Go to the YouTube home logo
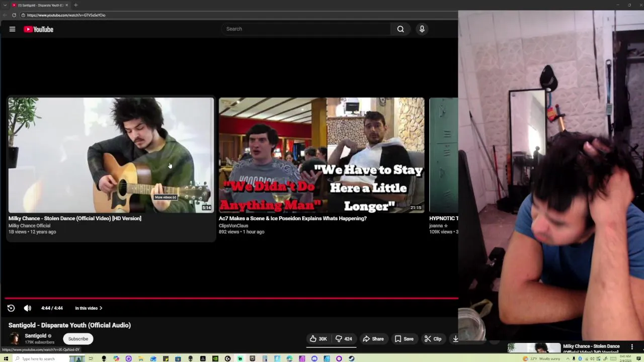This screenshot has height=362, width=644. click(38, 29)
